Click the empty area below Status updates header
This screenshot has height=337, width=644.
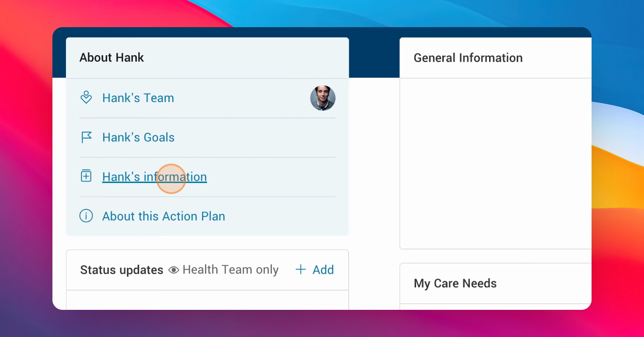coord(207,300)
